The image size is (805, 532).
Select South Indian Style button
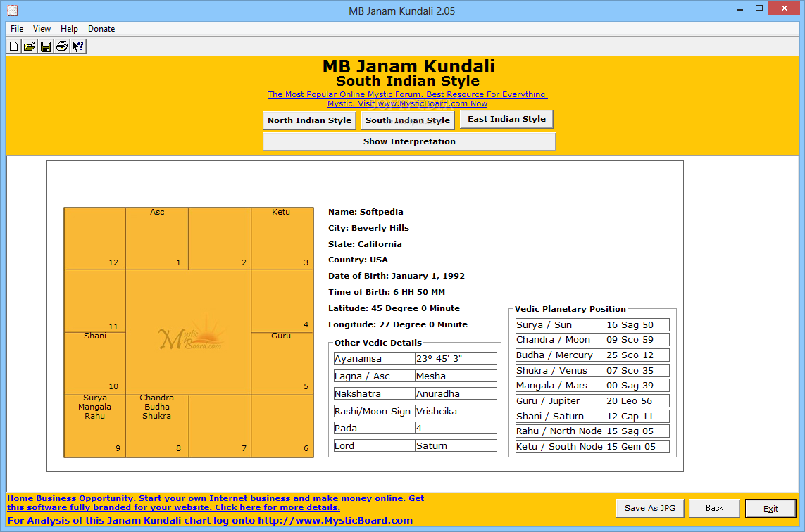pyautogui.click(x=408, y=120)
